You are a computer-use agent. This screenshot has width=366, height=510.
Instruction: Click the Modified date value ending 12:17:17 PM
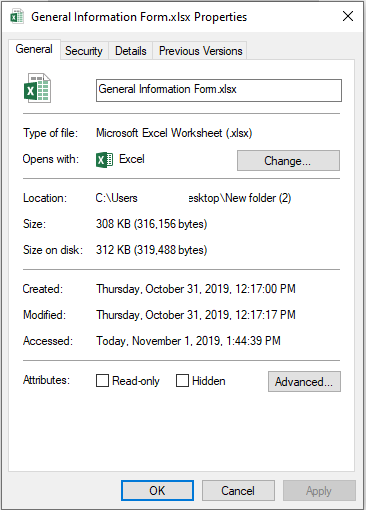click(196, 315)
